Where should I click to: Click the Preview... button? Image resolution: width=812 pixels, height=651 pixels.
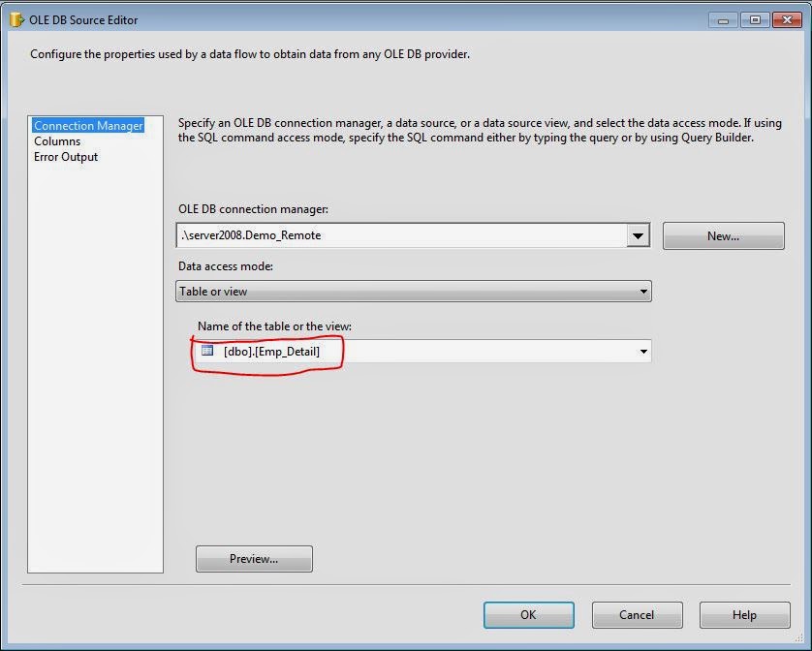tap(254, 559)
